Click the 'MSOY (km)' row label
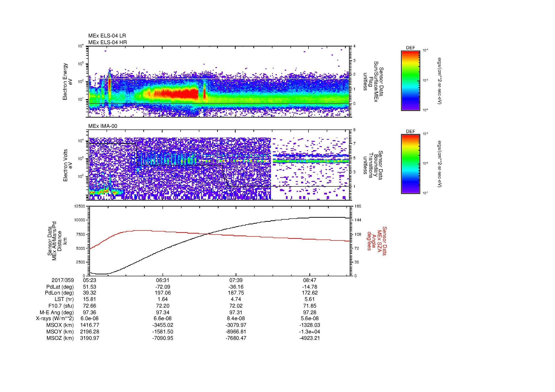Screen dimensions: 555x392 pos(60,332)
